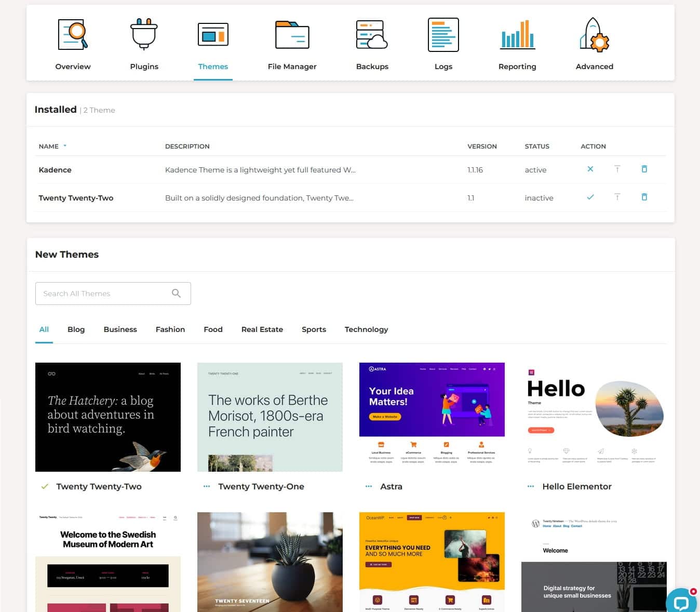Filter themes by Real Estate
700x612 pixels.
point(262,329)
